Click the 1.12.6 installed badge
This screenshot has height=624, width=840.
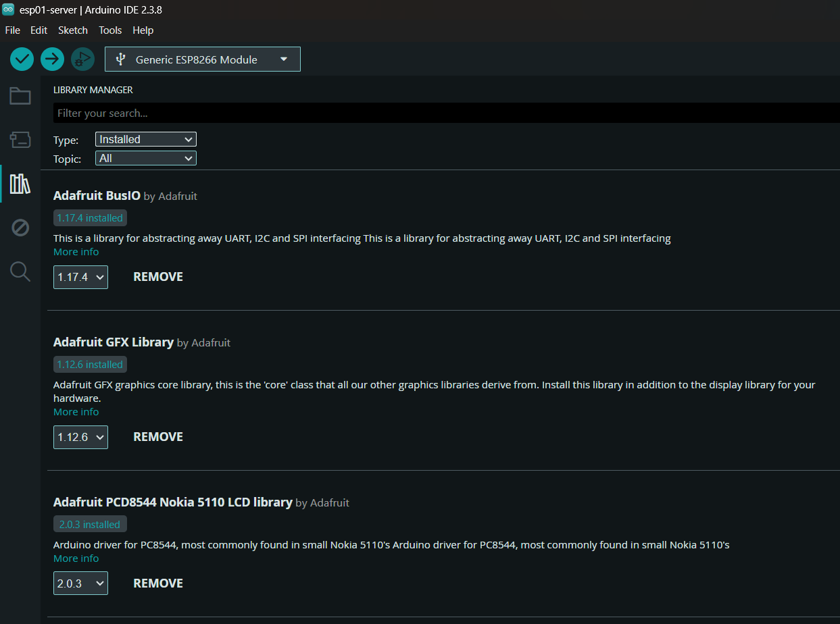click(90, 365)
